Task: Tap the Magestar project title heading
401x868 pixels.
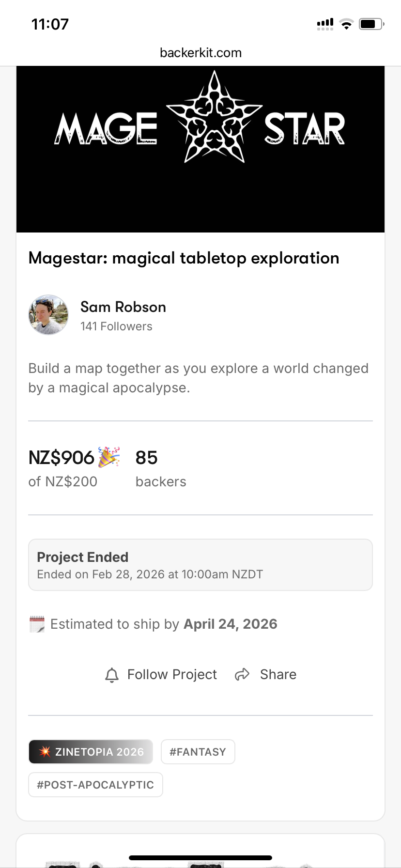Action: (184, 258)
